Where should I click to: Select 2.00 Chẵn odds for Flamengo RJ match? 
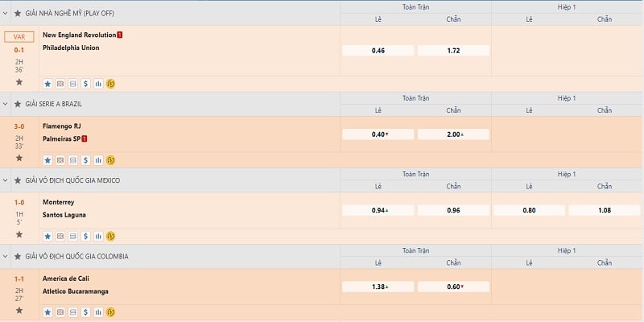tap(454, 134)
